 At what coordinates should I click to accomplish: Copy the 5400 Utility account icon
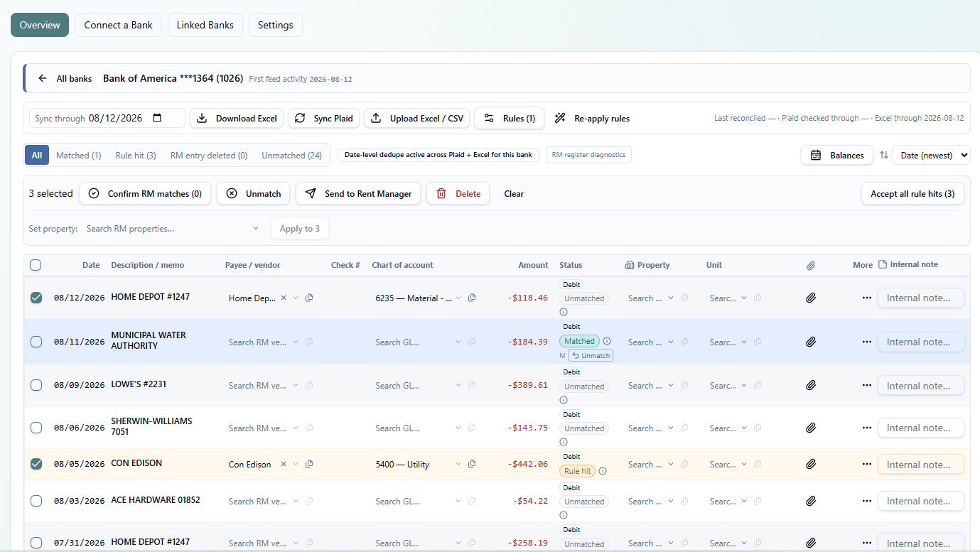pyautogui.click(x=472, y=465)
